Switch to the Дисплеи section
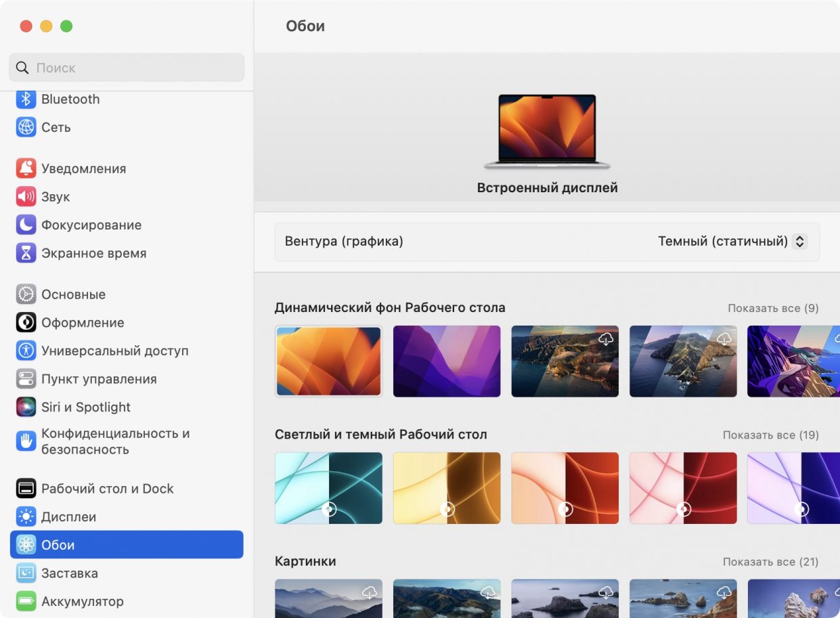The image size is (840, 618). (127, 517)
